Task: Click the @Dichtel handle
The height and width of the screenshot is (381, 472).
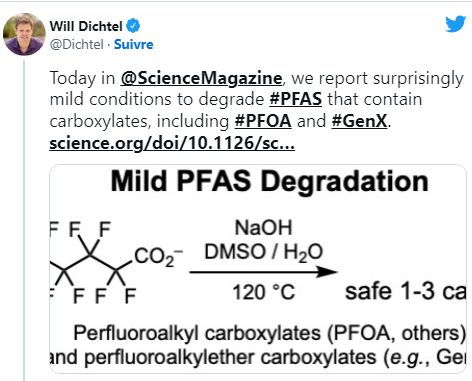Action: click(x=77, y=44)
